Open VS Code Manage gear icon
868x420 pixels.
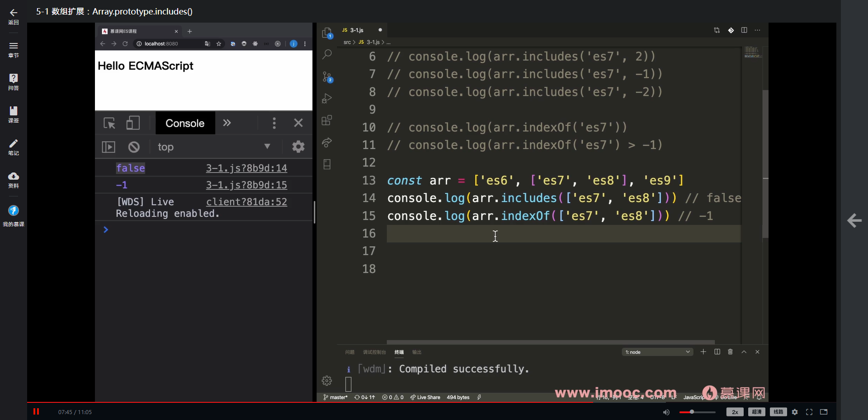(x=327, y=381)
